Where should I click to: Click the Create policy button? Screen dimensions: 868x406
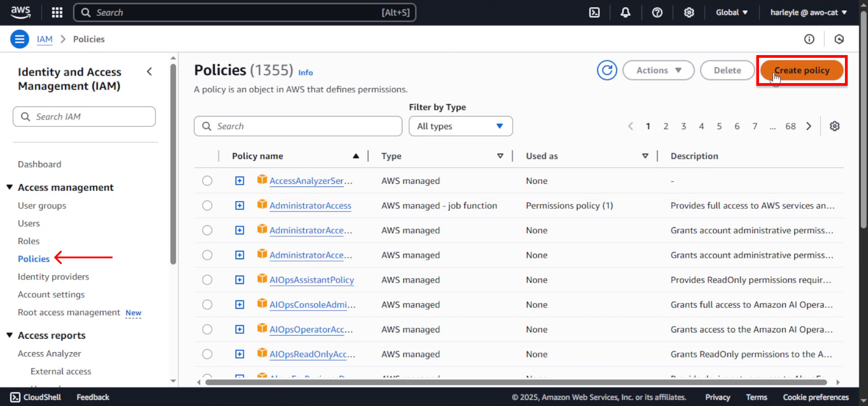pos(802,70)
